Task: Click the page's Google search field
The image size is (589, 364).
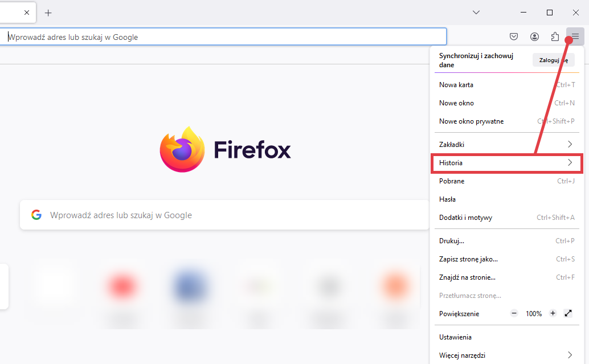Action: coord(224,215)
